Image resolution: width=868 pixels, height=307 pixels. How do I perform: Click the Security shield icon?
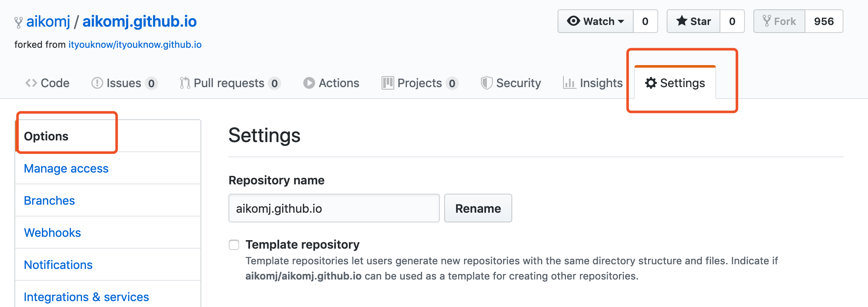pyautogui.click(x=486, y=83)
